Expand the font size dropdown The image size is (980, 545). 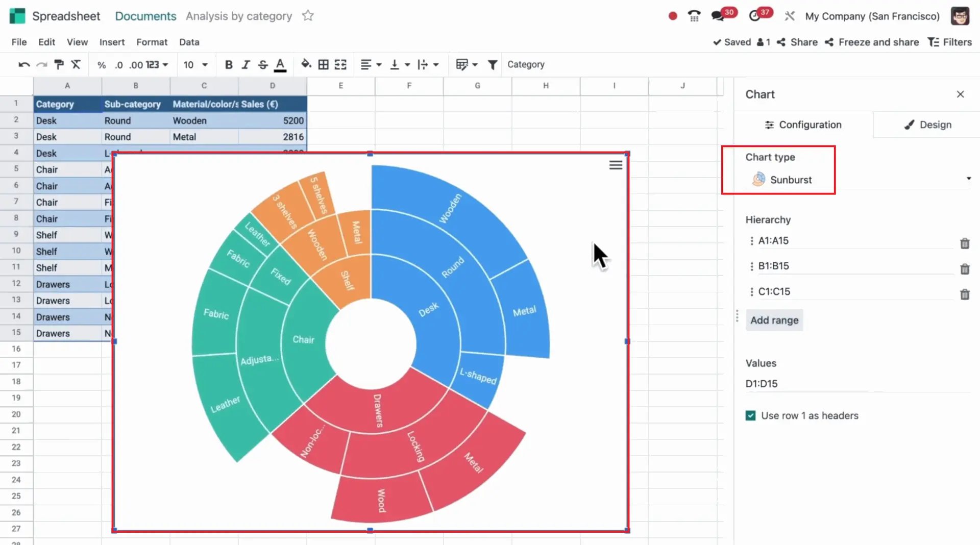coord(195,65)
